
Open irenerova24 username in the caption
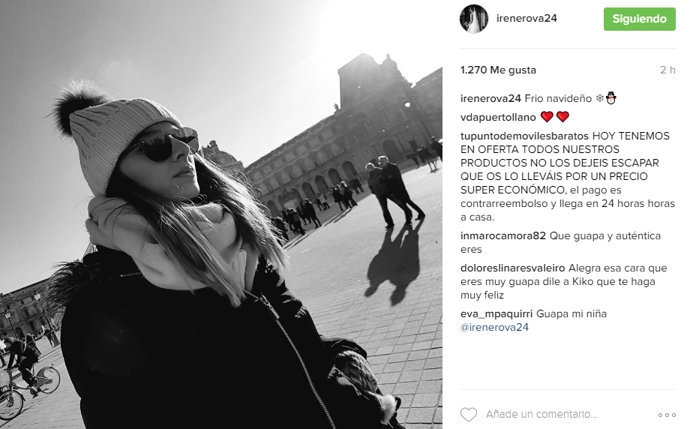pyautogui.click(x=491, y=99)
